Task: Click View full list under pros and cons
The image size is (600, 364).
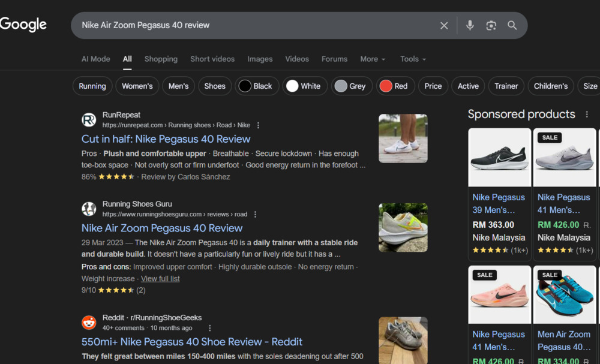Action: tap(160, 278)
